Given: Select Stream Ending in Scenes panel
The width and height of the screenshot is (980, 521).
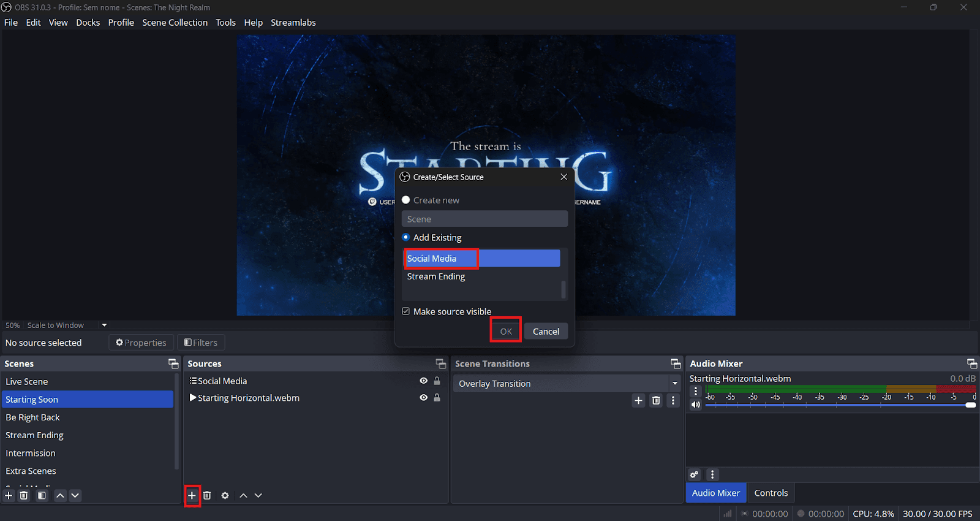Looking at the screenshot, I should (88, 435).
